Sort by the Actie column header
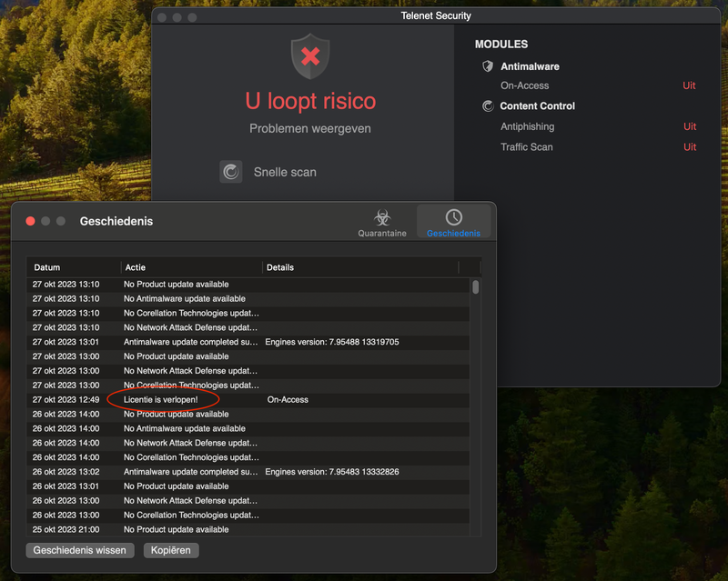Screen dimensions: 728x581 tap(191, 267)
